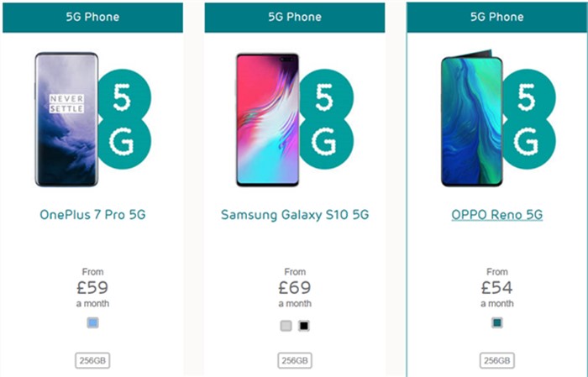This screenshot has width=588, height=377.
Task: Click the 5G badge beside the Samsung phone
Action: (x=326, y=119)
